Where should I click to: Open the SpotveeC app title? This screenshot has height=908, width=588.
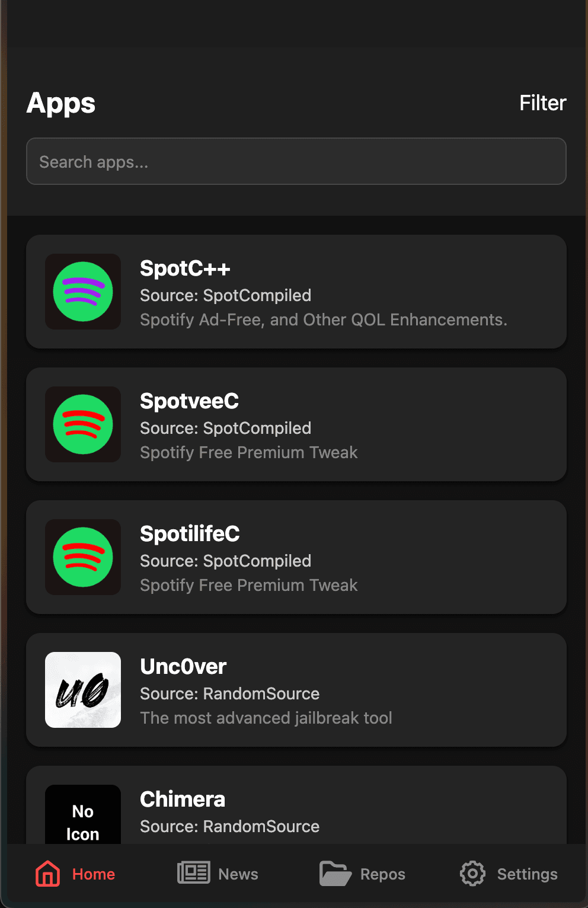(189, 401)
